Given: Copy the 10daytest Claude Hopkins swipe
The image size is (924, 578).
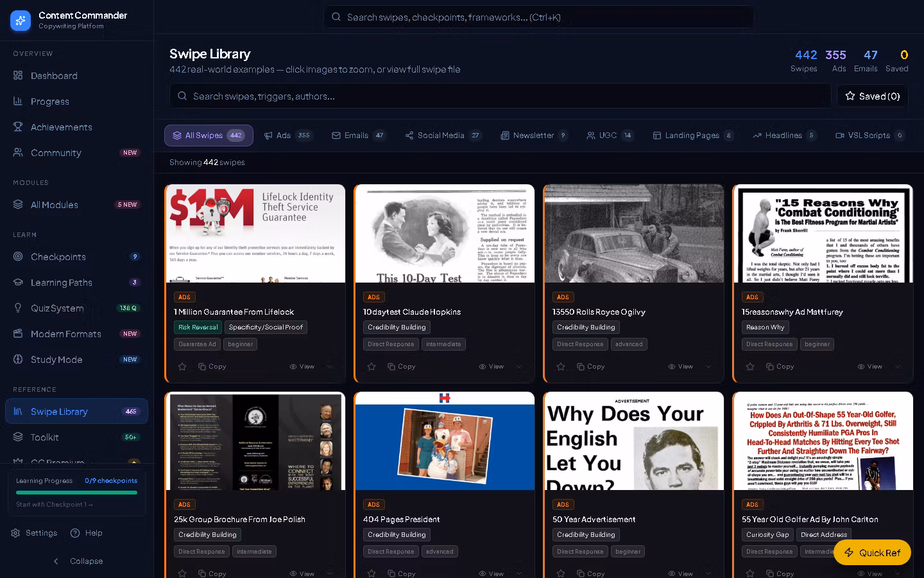Looking at the screenshot, I should tap(402, 367).
